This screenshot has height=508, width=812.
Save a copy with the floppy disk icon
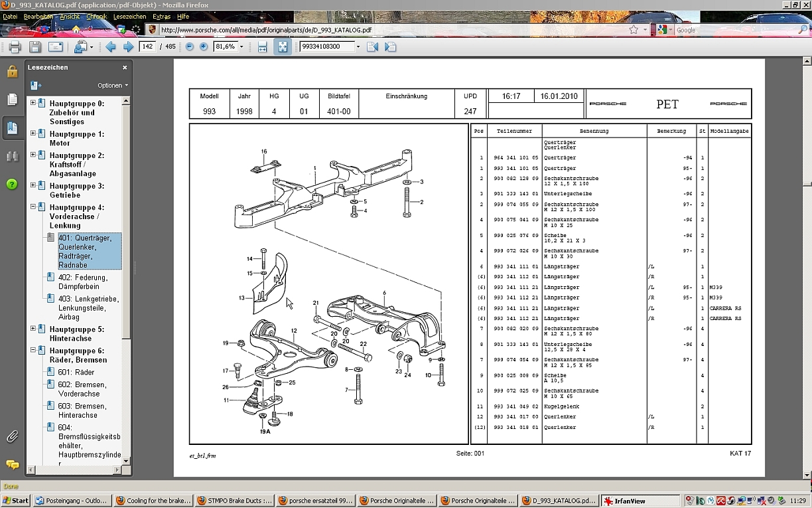(x=35, y=46)
